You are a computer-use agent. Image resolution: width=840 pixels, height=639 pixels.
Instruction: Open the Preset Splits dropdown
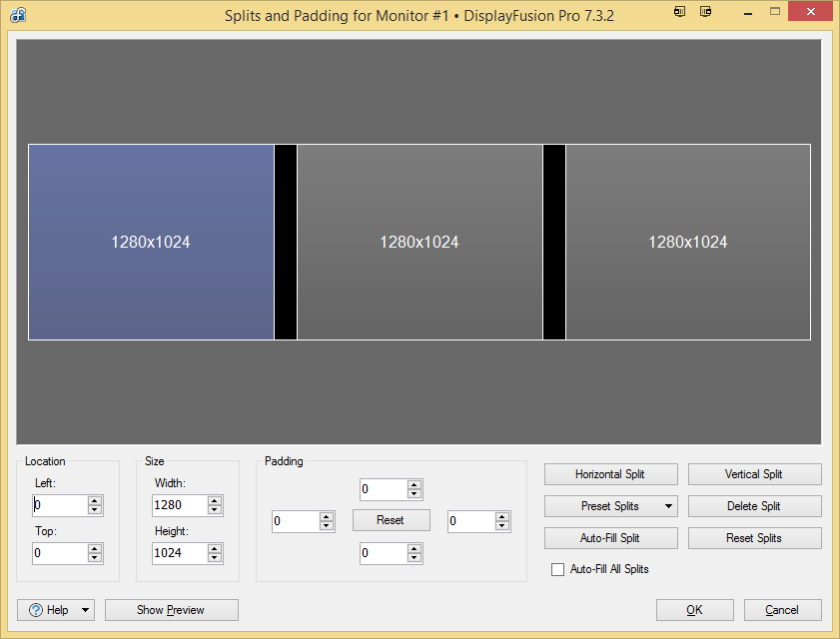coord(667,506)
